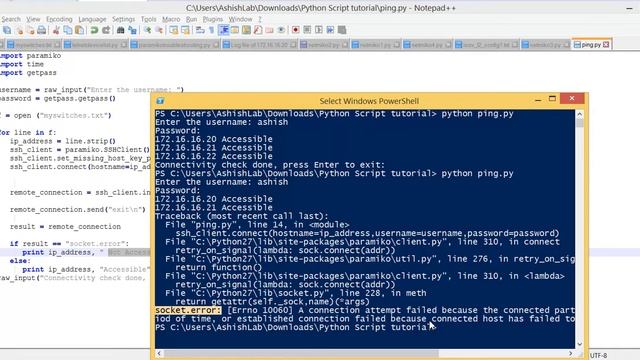Close the Windows PowerShell window
This screenshot has width=640, height=360.
(x=572, y=98)
